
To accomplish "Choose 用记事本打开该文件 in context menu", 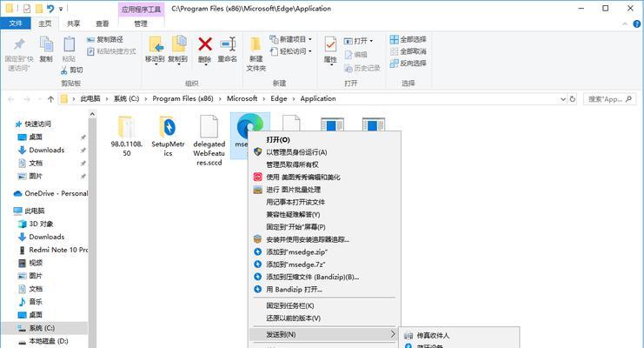I will 322,202.
